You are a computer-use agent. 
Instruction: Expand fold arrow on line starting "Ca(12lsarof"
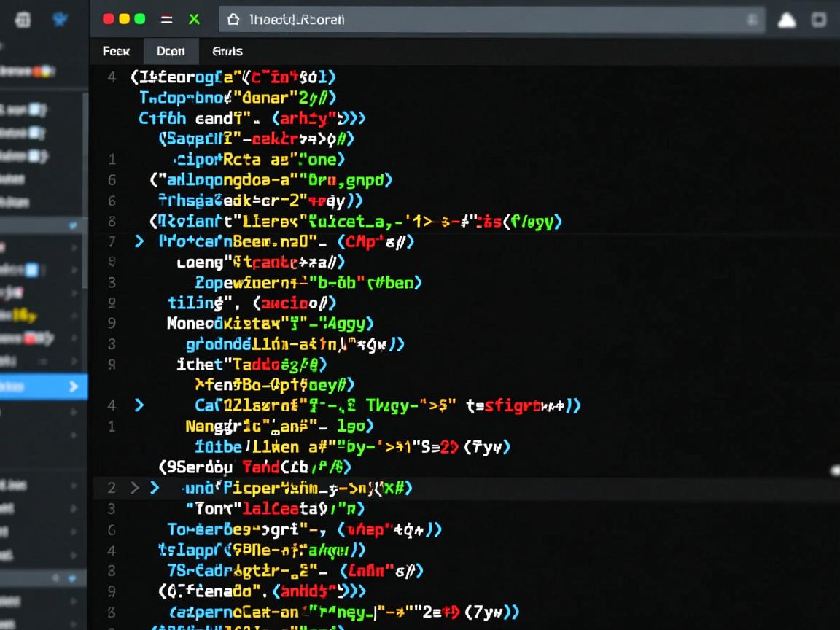[139, 405]
